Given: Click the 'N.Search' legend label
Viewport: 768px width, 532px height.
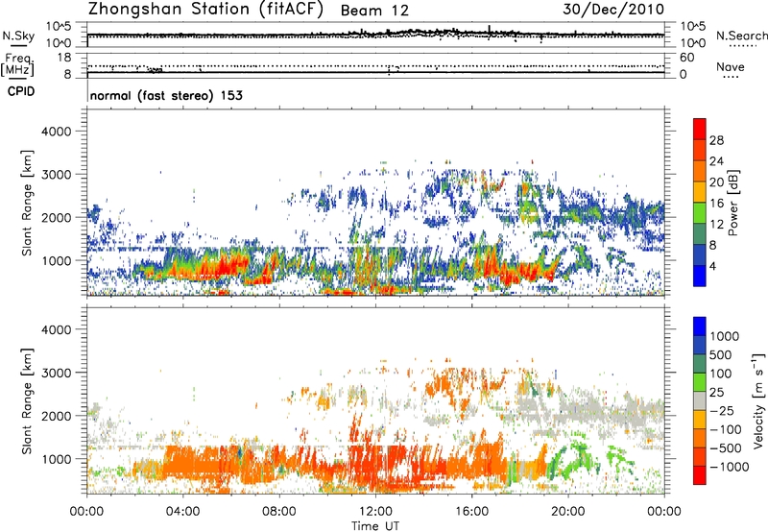Looking at the screenshot, I should click(741, 36).
